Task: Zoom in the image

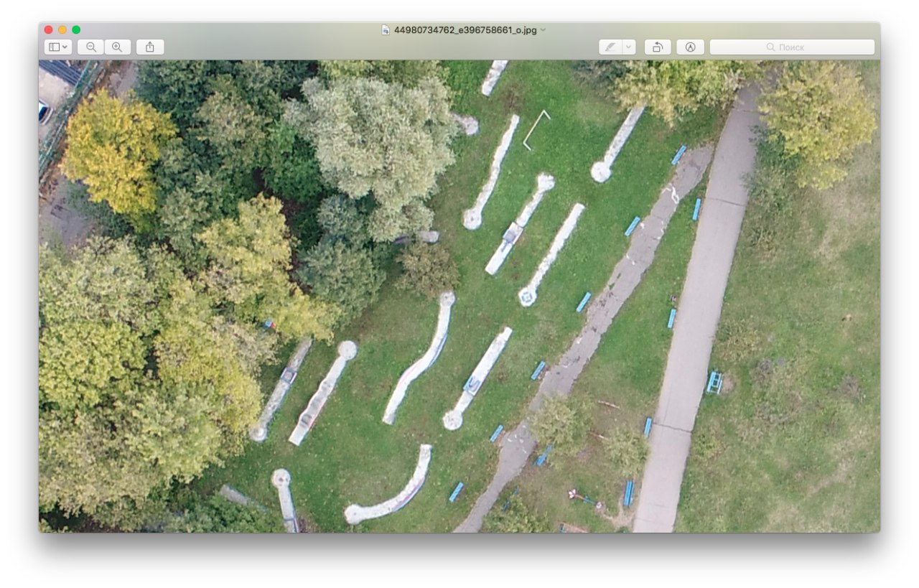Action: pyautogui.click(x=117, y=47)
